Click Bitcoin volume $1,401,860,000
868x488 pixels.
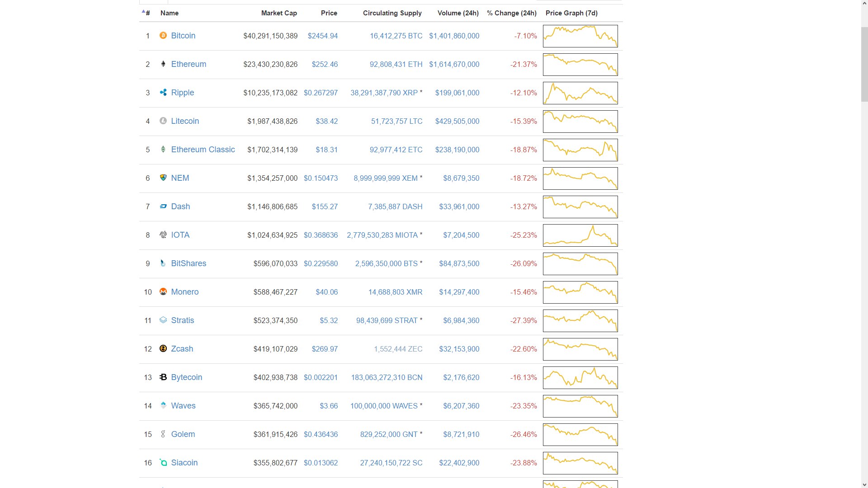454,36
